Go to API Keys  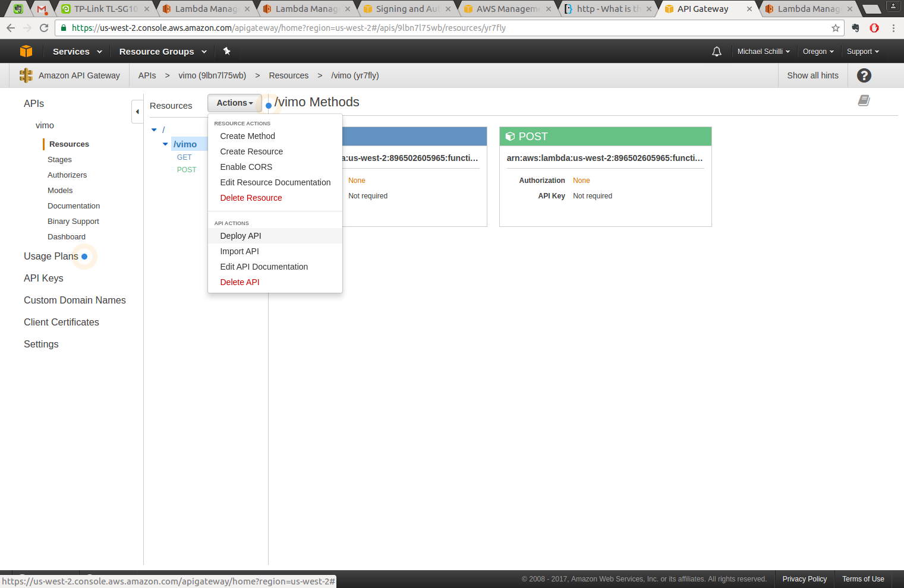pyautogui.click(x=43, y=279)
